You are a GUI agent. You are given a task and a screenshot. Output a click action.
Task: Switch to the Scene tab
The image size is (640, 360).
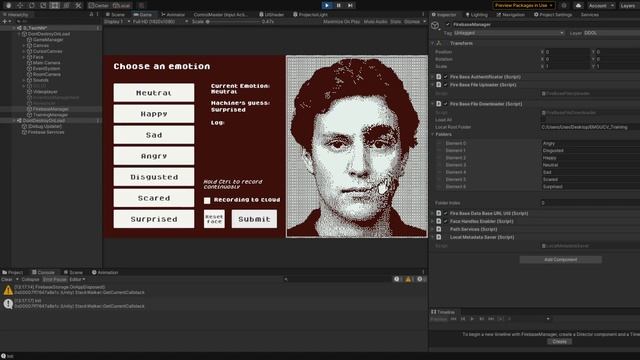[x=115, y=14]
